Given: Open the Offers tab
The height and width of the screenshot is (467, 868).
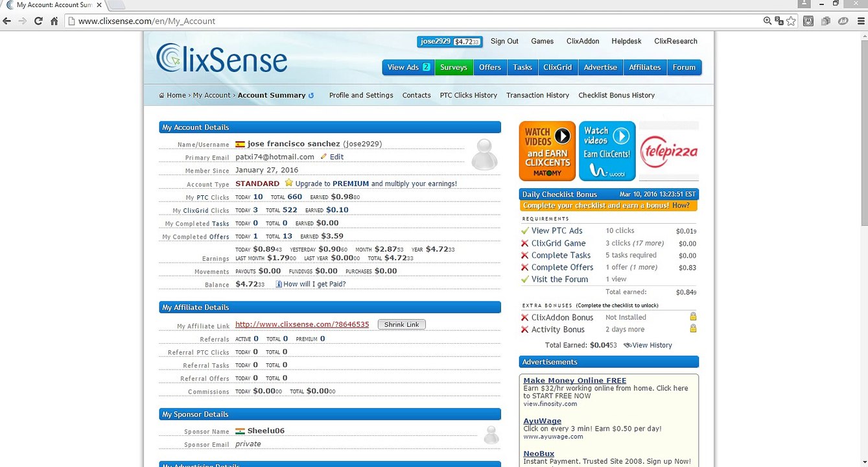Looking at the screenshot, I should (490, 67).
